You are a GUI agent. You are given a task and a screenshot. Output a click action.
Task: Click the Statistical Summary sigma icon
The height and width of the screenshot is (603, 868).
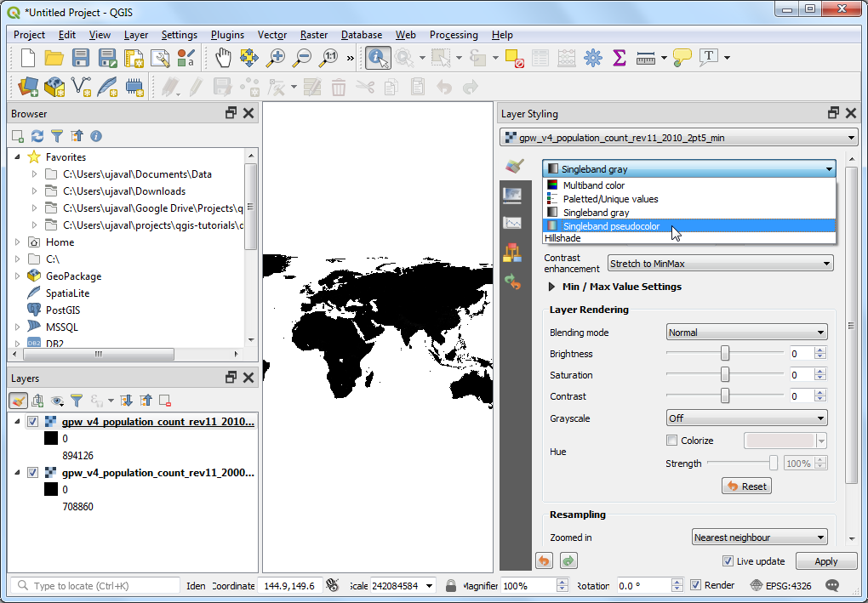(620, 58)
